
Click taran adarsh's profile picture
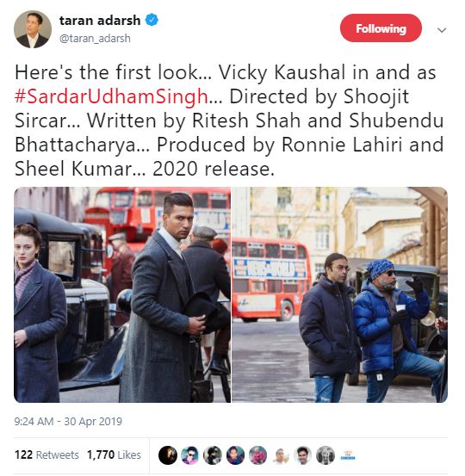pos(33,29)
